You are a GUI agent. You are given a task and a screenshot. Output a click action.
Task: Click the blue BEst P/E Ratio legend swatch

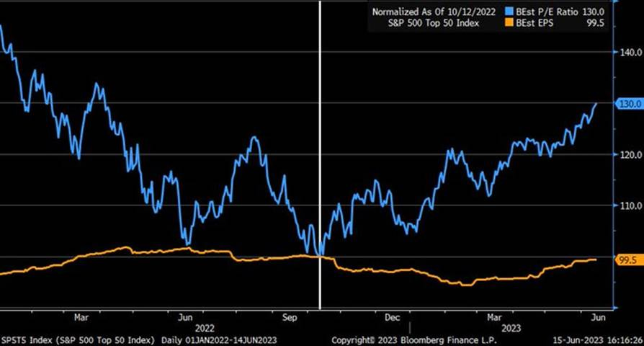pos(509,12)
